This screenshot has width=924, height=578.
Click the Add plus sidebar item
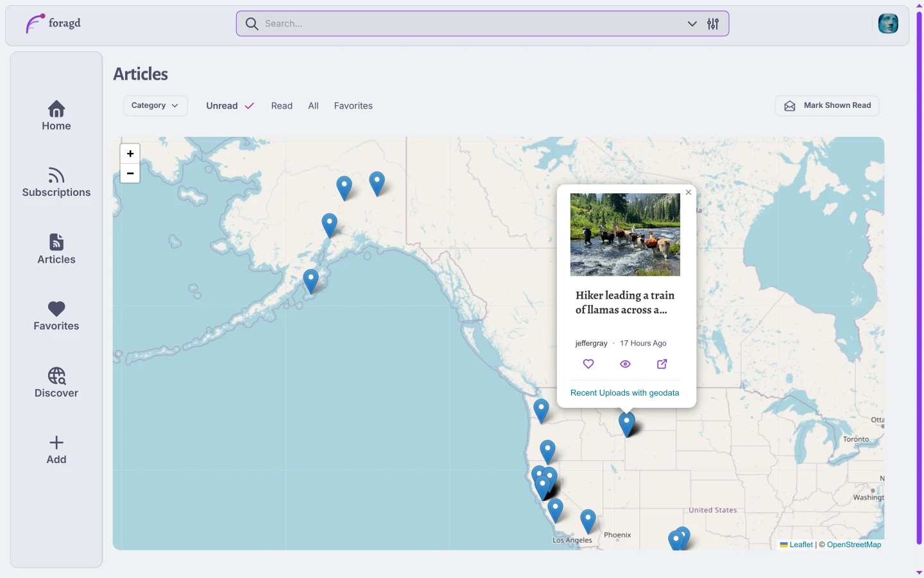click(56, 450)
